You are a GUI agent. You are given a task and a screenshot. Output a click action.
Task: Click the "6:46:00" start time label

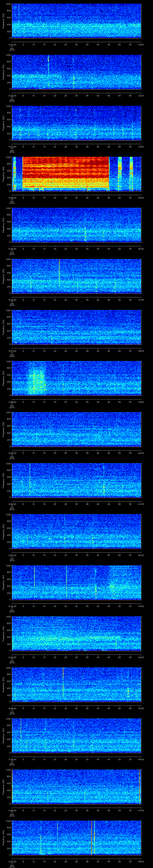tap(12, 811)
